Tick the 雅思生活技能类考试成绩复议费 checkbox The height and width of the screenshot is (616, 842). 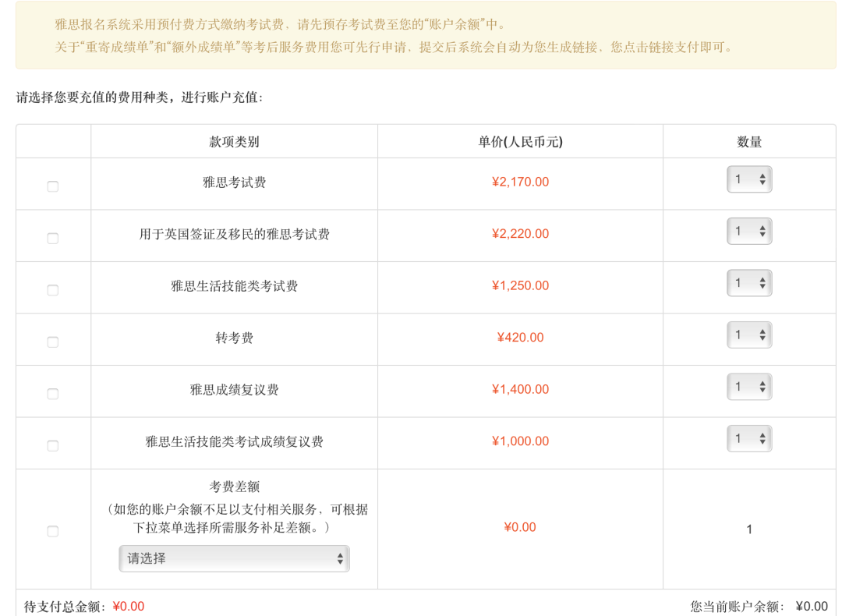(x=53, y=446)
